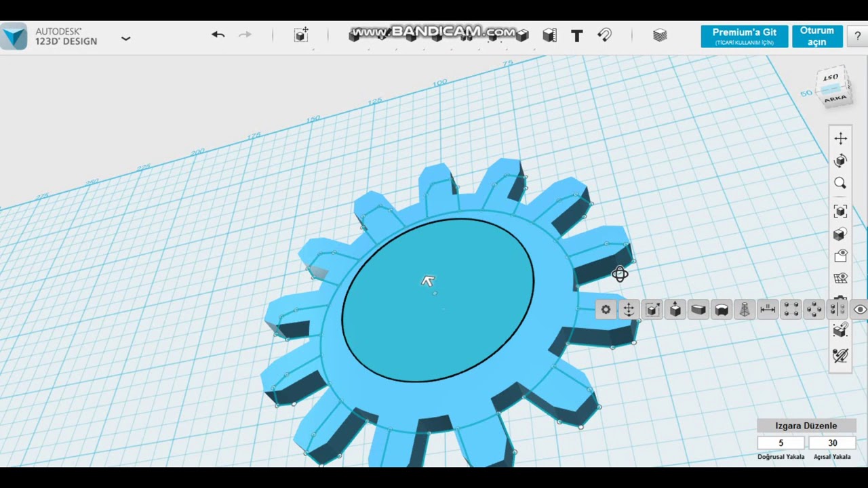868x488 pixels.
Task: Toggle the Snap magnet tool
Action: [x=604, y=35]
